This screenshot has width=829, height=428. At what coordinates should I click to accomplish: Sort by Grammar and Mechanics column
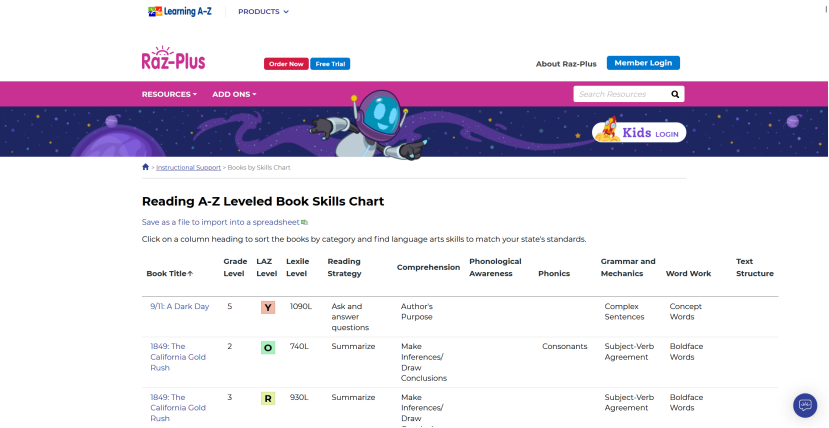(628, 267)
